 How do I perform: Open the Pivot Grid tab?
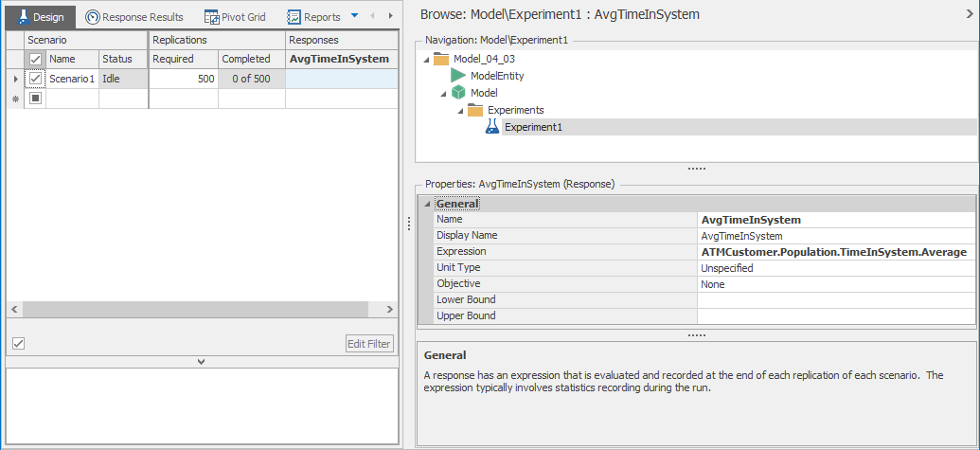[x=235, y=17]
